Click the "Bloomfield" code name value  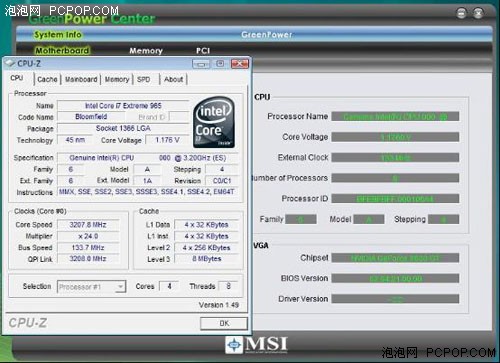[x=91, y=117]
